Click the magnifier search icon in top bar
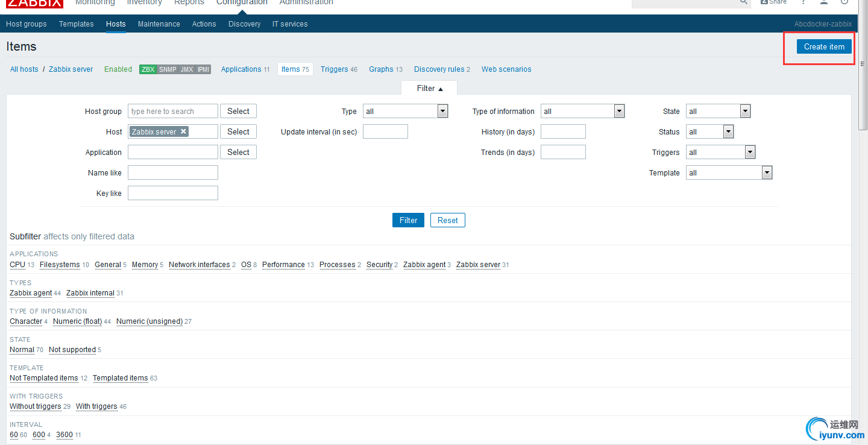868x445 pixels. (x=744, y=2)
